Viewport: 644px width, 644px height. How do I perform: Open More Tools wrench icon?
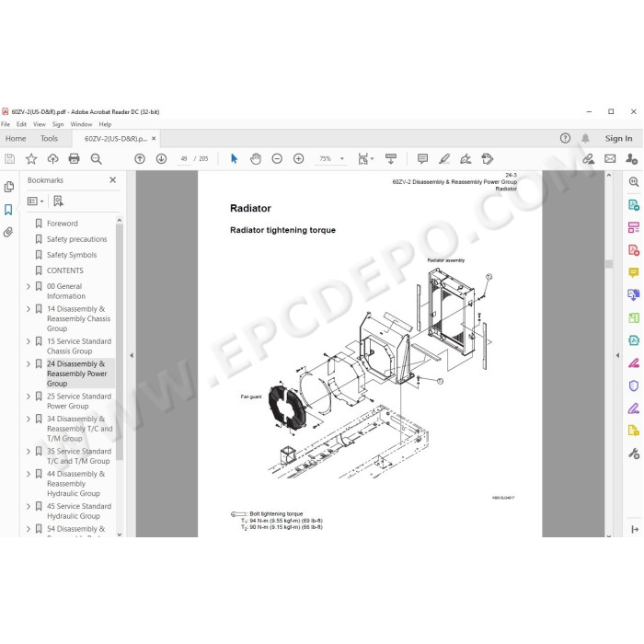point(634,454)
